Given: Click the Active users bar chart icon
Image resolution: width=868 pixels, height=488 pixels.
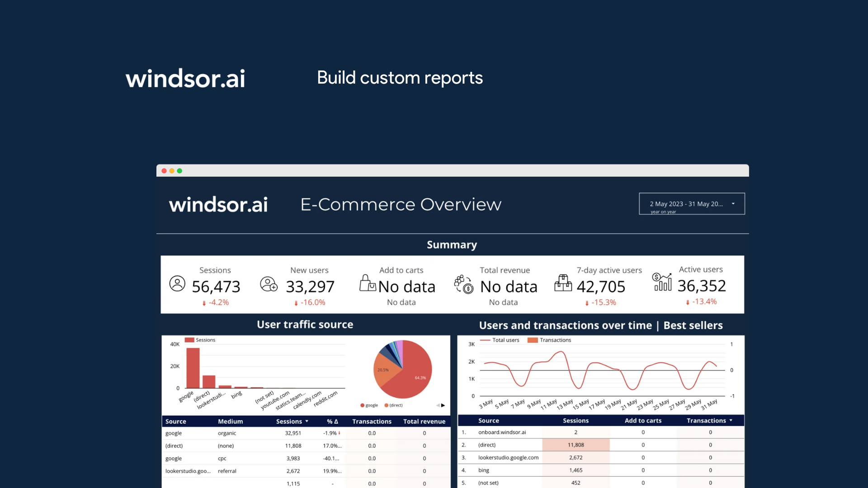Looking at the screenshot, I should pos(662,282).
